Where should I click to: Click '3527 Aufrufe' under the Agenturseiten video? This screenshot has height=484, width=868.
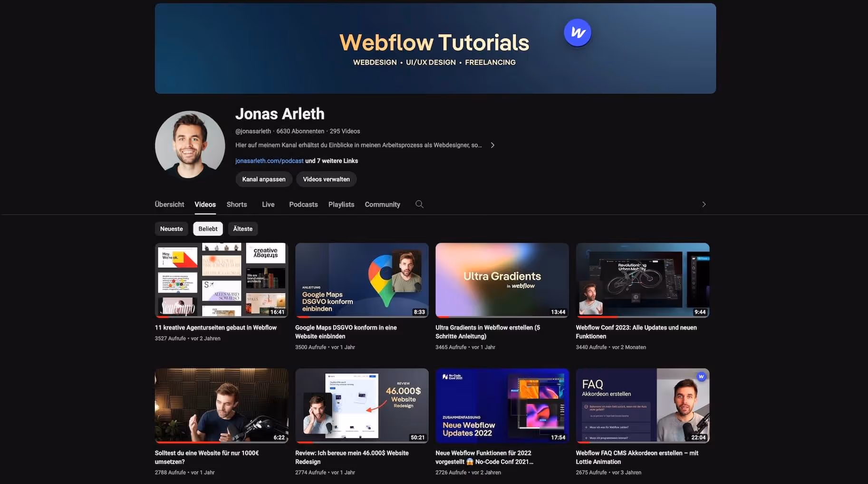tap(170, 339)
